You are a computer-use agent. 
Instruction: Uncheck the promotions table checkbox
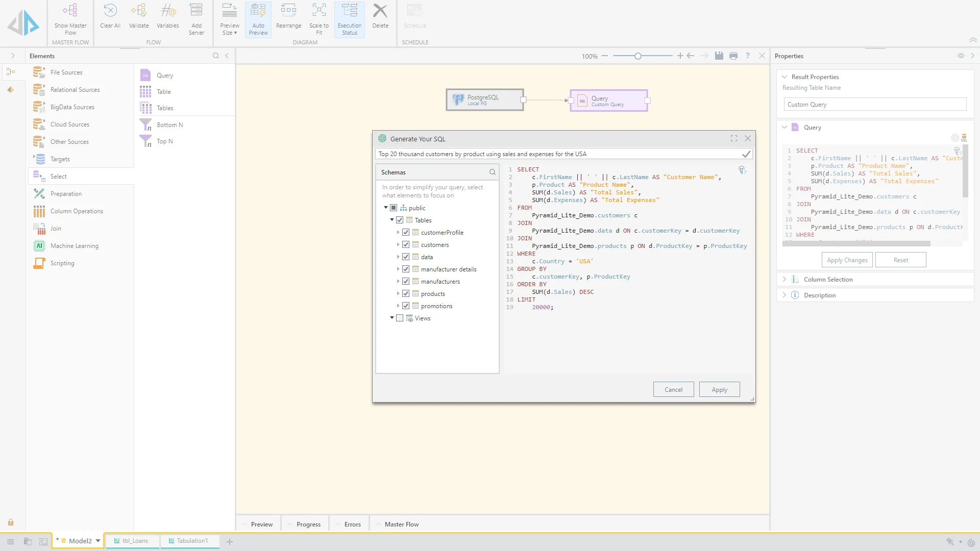406,306
